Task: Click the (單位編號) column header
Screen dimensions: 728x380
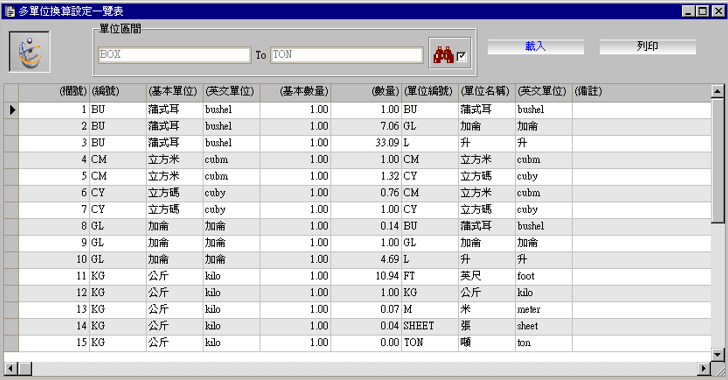Action: [x=429, y=92]
